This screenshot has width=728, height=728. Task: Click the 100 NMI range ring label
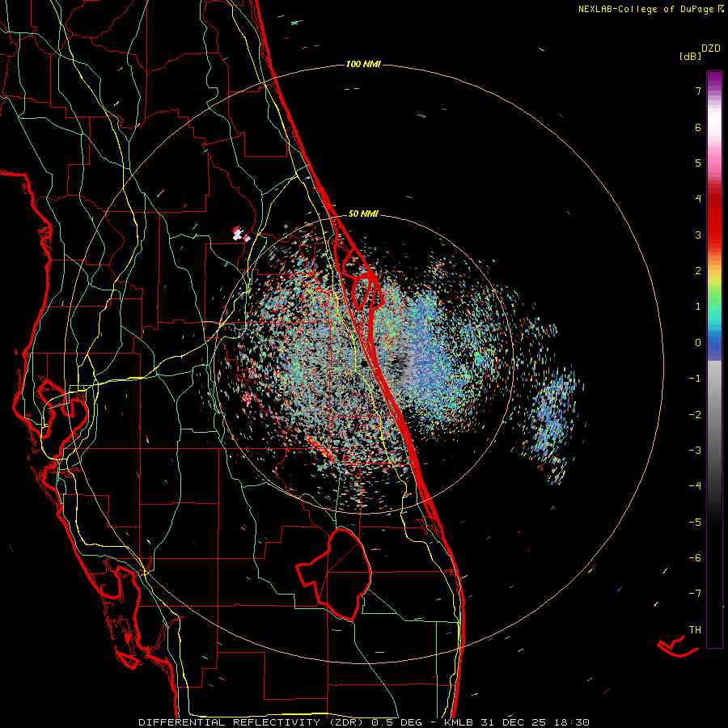363,64
